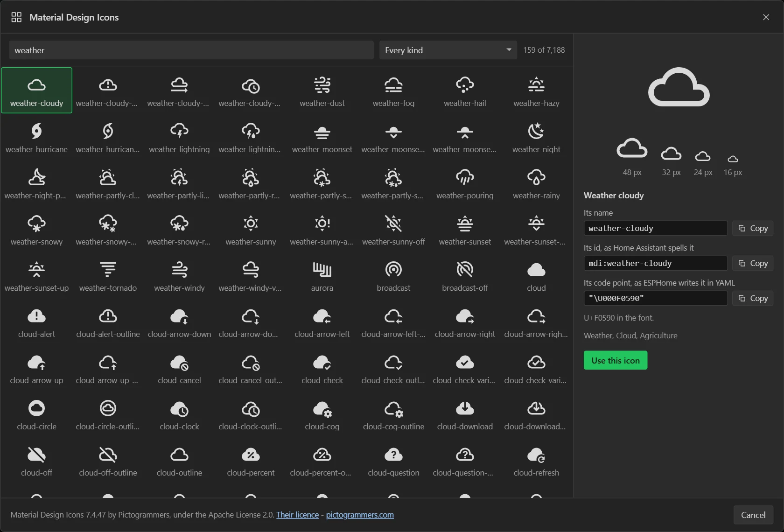Select the broadcast icon

pyautogui.click(x=393, y=275)
